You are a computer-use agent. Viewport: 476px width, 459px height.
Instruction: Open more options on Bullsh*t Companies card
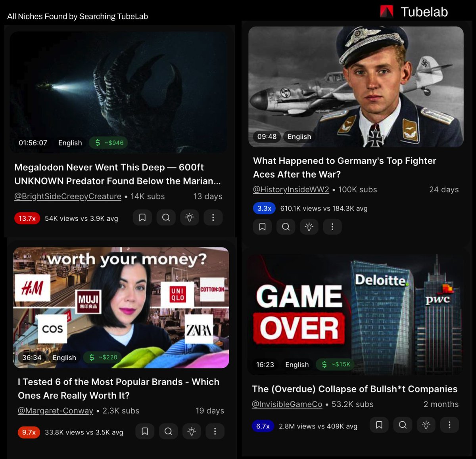pos(449,425)
